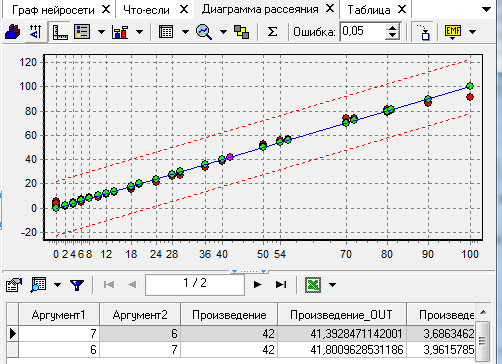
Task: Click the bar chart type icon
Action: [x=120, y=32]
